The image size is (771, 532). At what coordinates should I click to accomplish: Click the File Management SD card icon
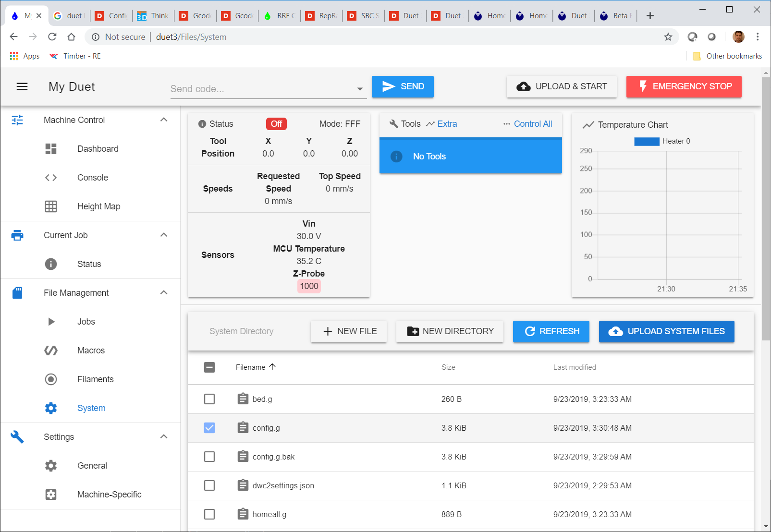tap(17, 293)
